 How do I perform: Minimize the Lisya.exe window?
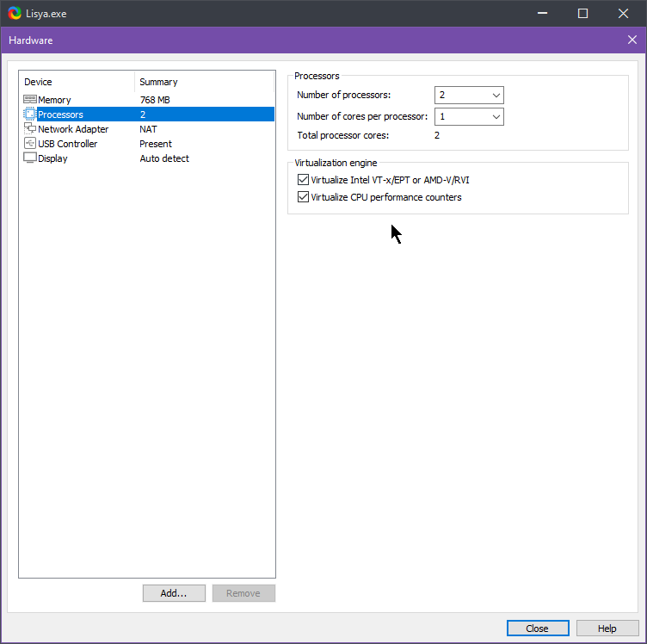pos(542,13)
